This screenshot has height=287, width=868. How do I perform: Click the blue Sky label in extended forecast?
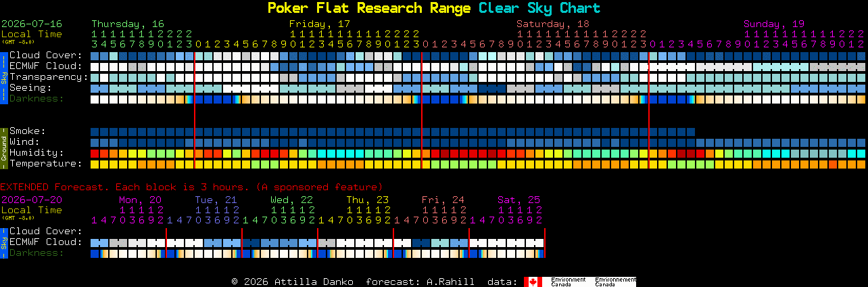pos(3,242)
